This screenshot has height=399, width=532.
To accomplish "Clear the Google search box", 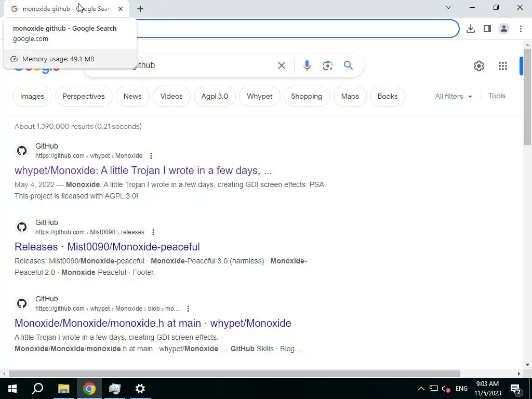I will click(x=281, y=65).
